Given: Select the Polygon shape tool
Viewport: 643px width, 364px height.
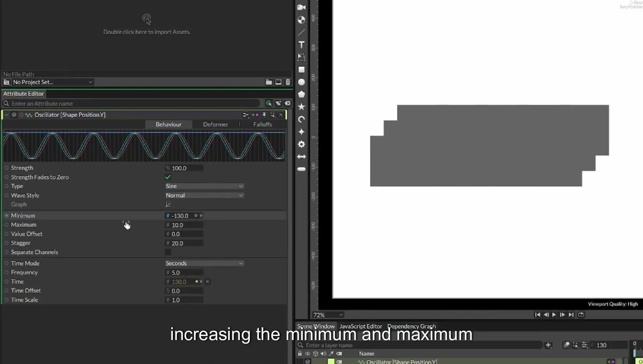Looking at the screenshot, I should click(x=301, y=94).
